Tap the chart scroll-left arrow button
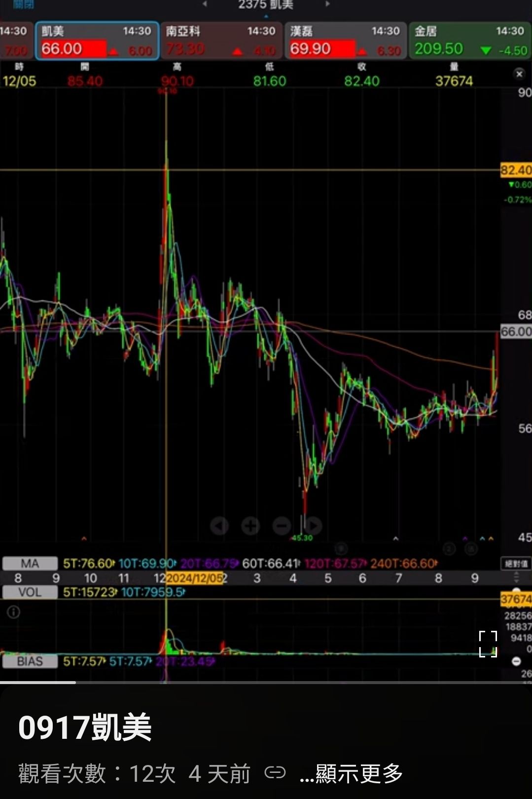 coord(219,526)
